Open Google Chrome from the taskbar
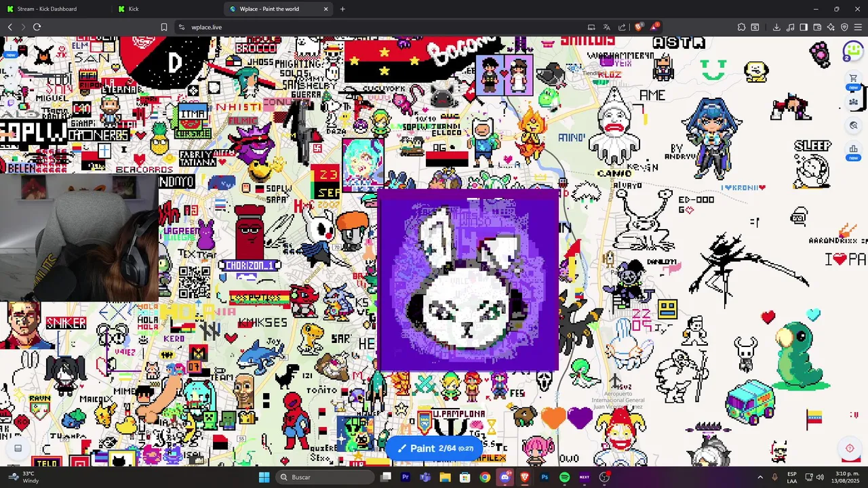This screenshot has height=488, width=868. [x=485, y=477]
